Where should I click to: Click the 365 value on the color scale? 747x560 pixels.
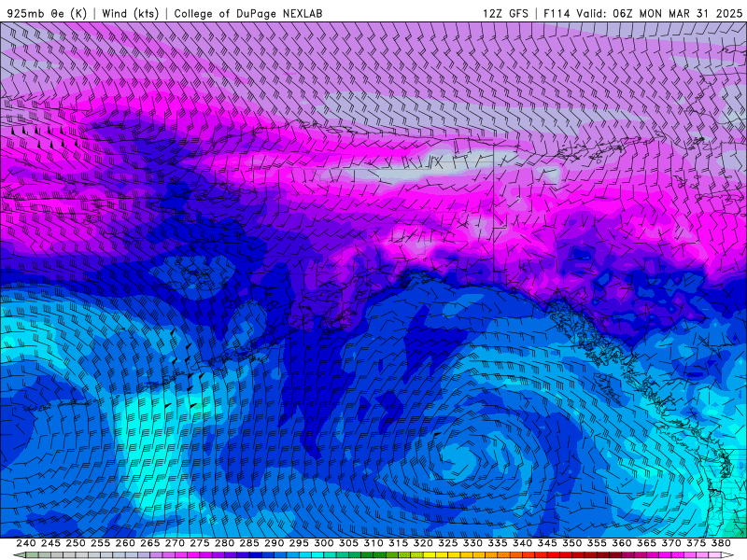(x=646, y=543)
